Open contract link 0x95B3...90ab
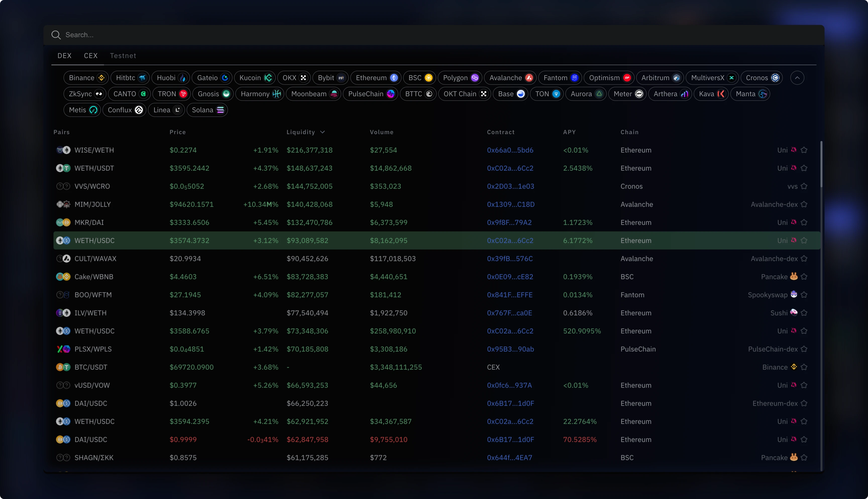Viewport: 868px width, 499px height. pos(510,349)
